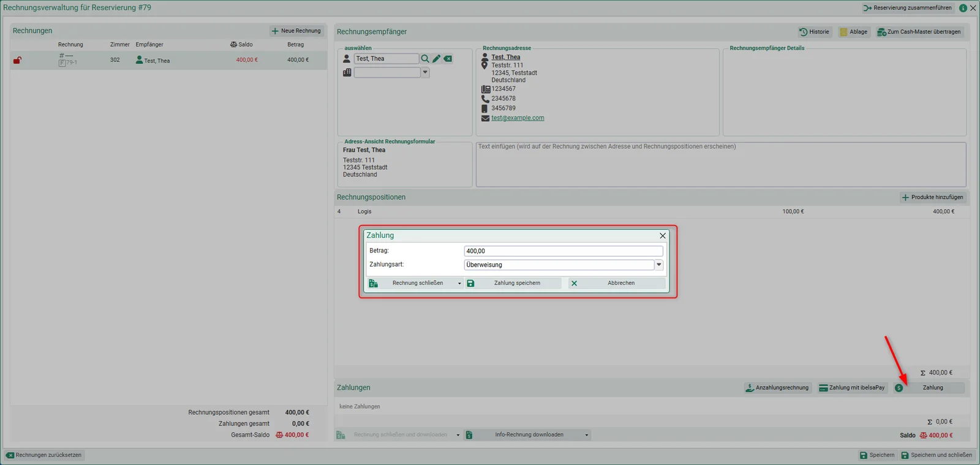
Task: Click the Zahlung button in the Zahlungen bar
Action: click(x=929, y=388)
